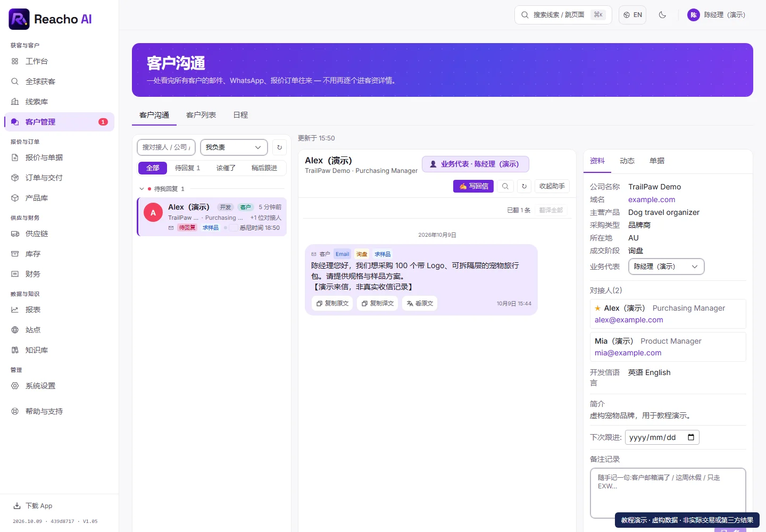
Task: Open the 产品库 sidebar entry
Action: [x=59, y=198]
